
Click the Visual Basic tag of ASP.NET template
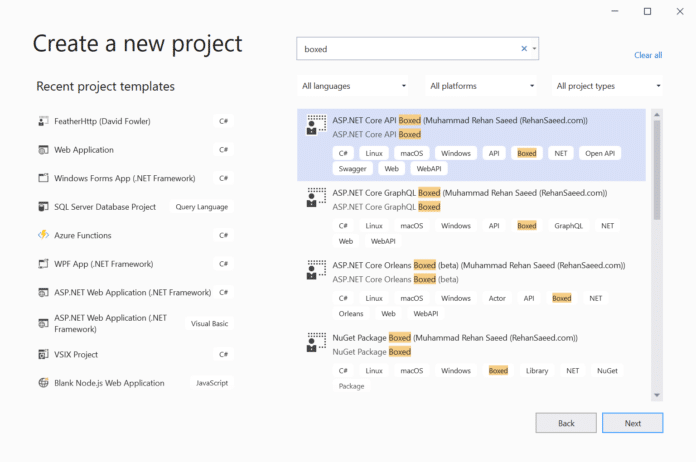click(210, 324)
